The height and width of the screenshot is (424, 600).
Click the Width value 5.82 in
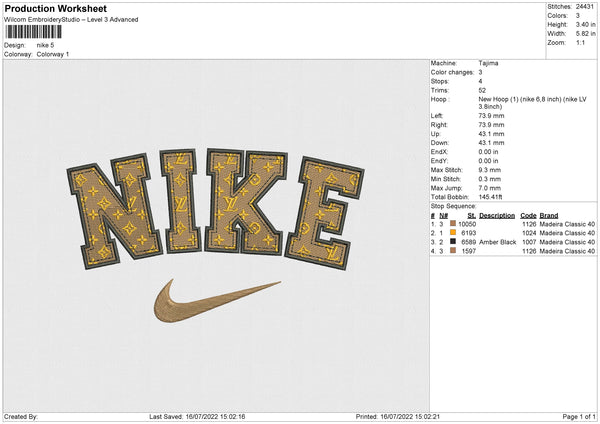point(585,34)
